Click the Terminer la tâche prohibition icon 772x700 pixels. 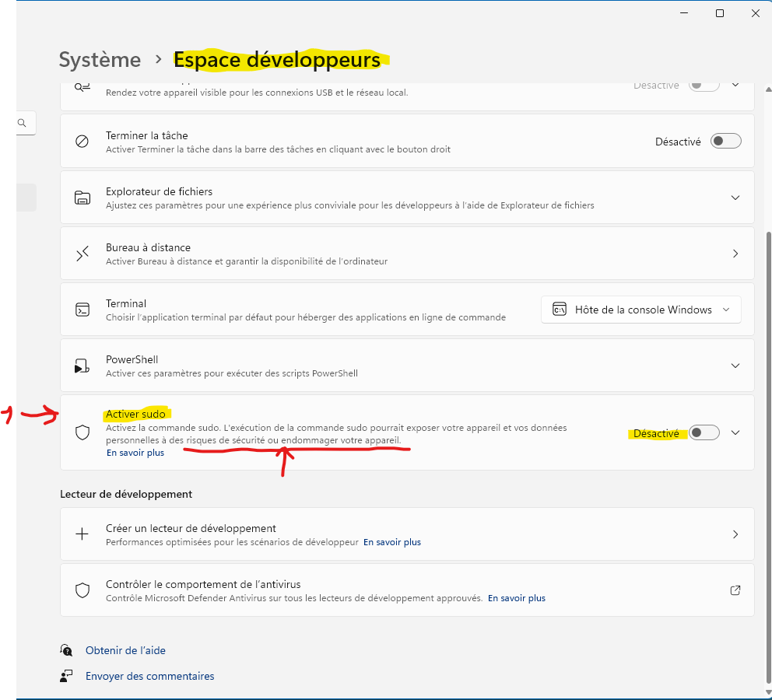[82, 142]
